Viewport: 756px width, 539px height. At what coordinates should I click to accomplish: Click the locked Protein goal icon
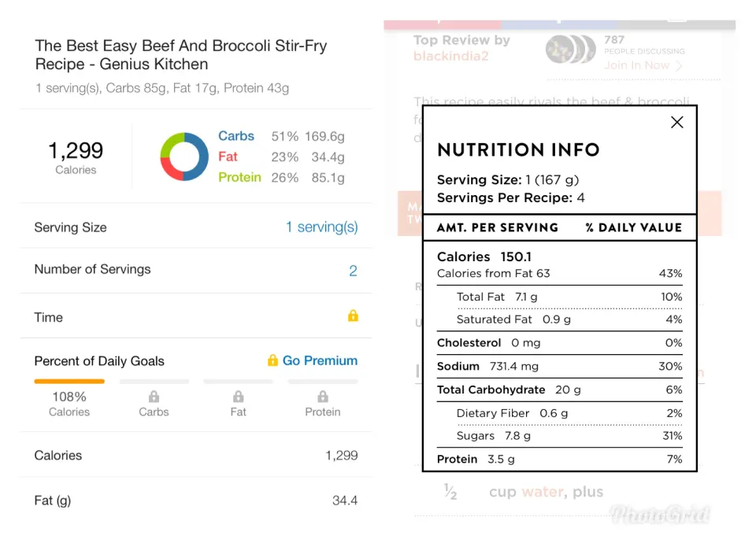click(x=323, y=397)
